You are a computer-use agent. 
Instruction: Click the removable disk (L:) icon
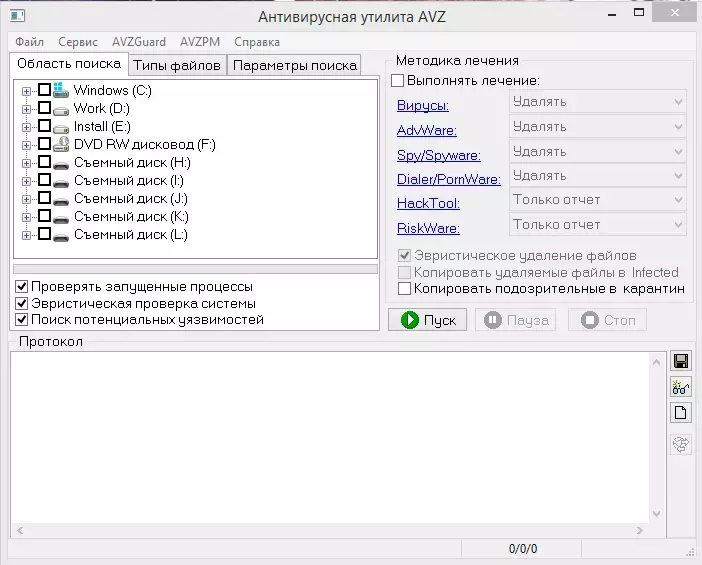tap(60, 236)
